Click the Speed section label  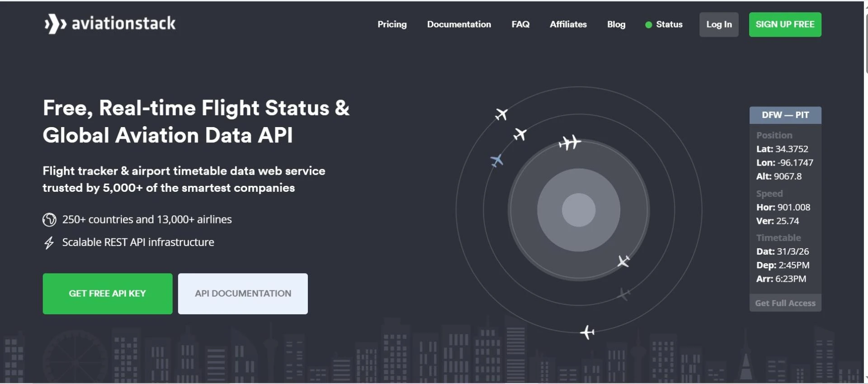click(769, 194)
